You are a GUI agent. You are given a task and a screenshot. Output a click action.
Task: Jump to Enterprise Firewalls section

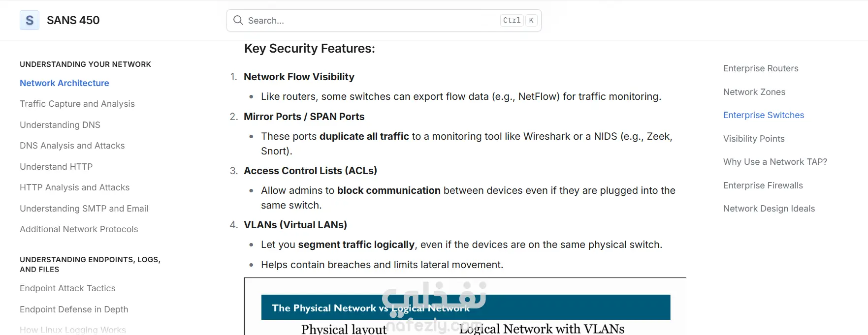coord(763,185)
